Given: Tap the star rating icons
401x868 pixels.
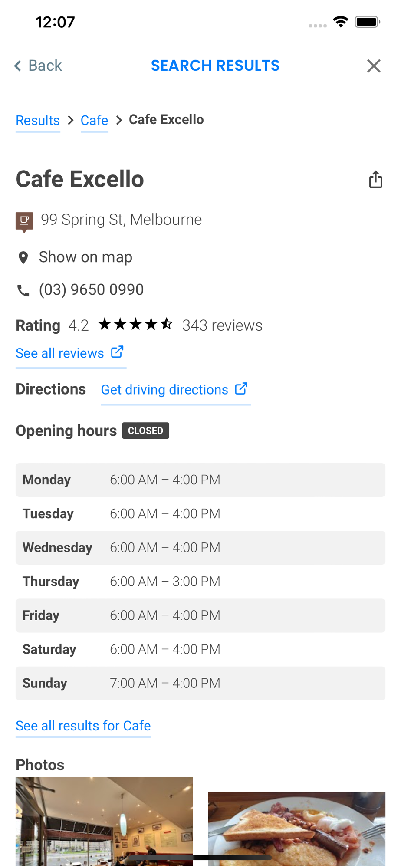Looking at the screenshot, I should (136, 324).
